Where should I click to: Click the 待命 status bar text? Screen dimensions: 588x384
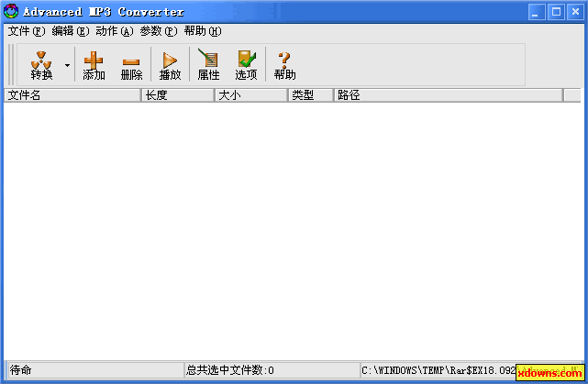[20, 370]
